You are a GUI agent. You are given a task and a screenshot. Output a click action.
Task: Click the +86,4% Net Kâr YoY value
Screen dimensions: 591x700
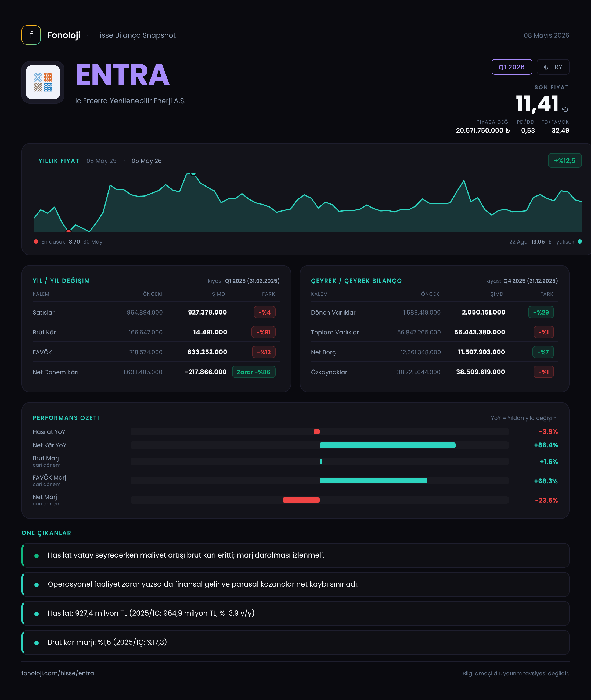pos(546,445)
